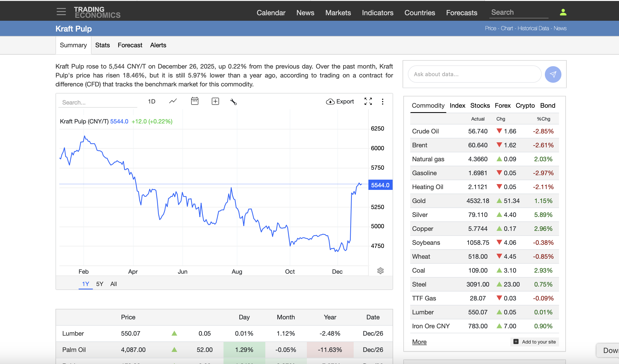Click the user account icon
Viewport: 619px width, 364px height.
(x=563, y=12)
